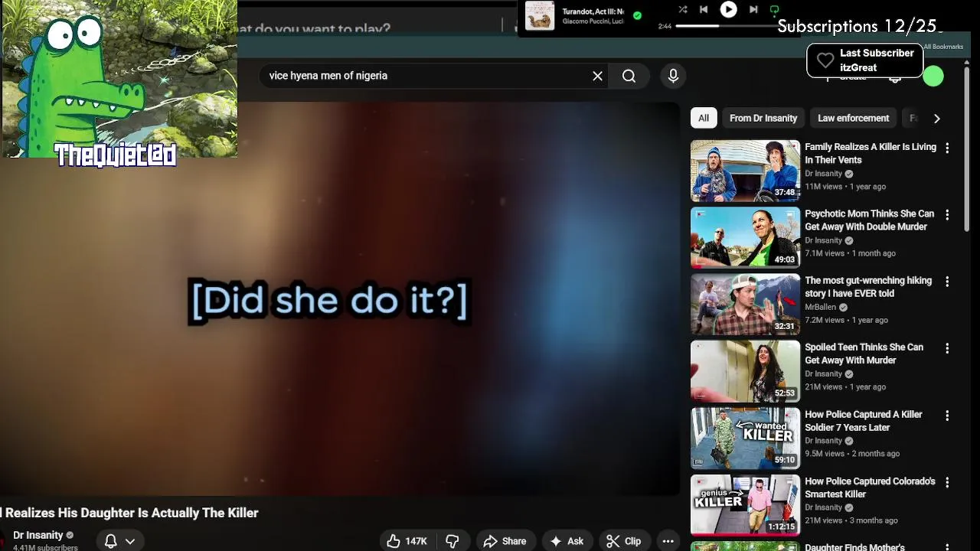Dislike the current video
Screen dimensions: 980x551
[x=452, y=541]
